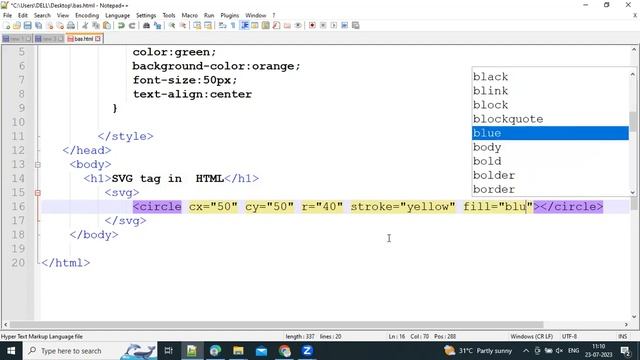Image resolution: width=640 pixels, height=360 pixels.
Task: Toggle the file Monitoring eye icon
Action: [x=298, y=25]
